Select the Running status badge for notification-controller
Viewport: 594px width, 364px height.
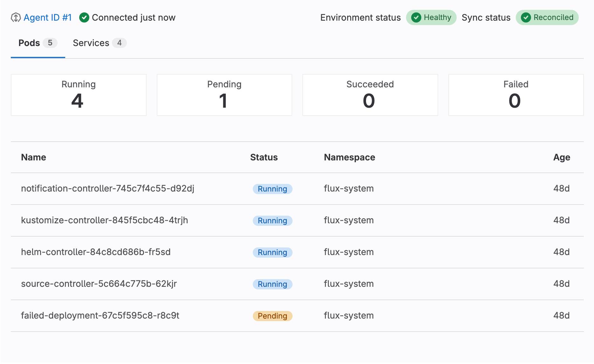(273, 189)
